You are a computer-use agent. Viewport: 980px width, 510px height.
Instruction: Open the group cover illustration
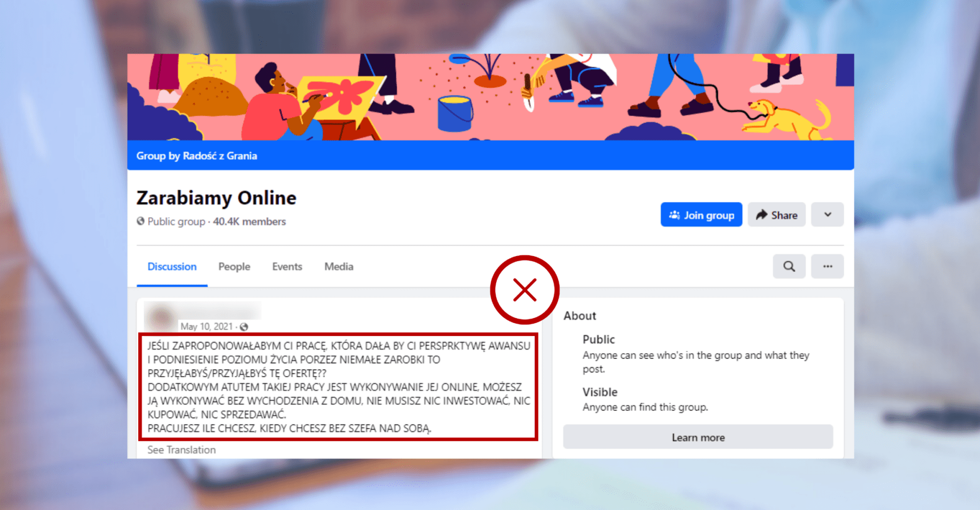491,97
